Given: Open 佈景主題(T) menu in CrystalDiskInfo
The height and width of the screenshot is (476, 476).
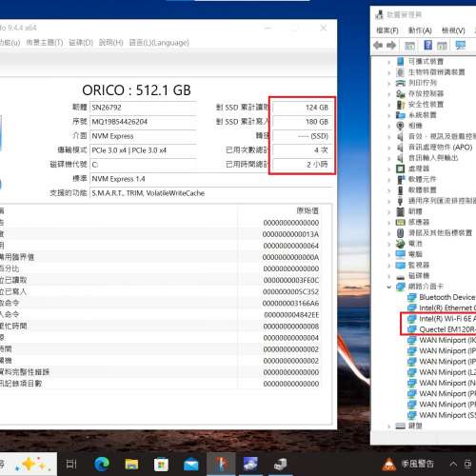Looking at the screenshot, I should [x=45, y=43].
